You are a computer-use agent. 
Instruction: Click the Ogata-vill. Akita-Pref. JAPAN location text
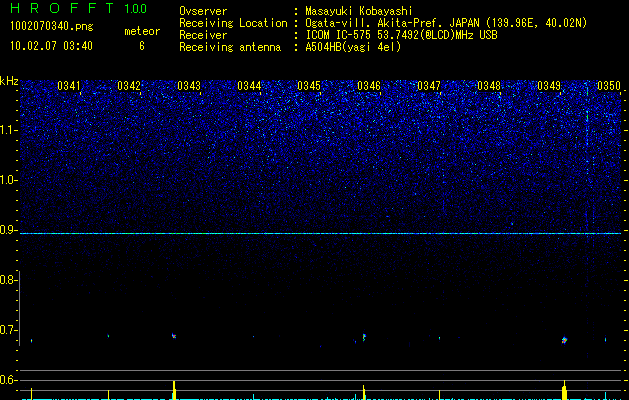click(446, 23)
